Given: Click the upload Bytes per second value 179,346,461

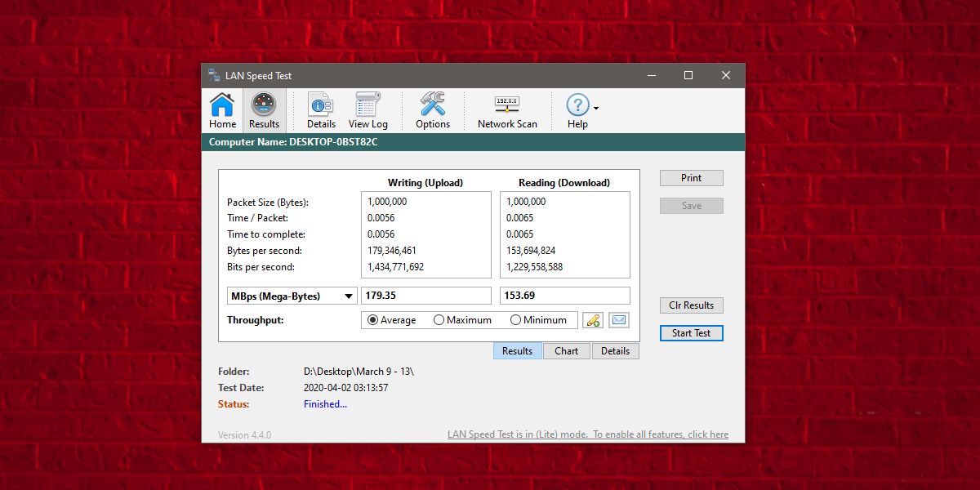Looking at the screenshot, I should [391, 251].
